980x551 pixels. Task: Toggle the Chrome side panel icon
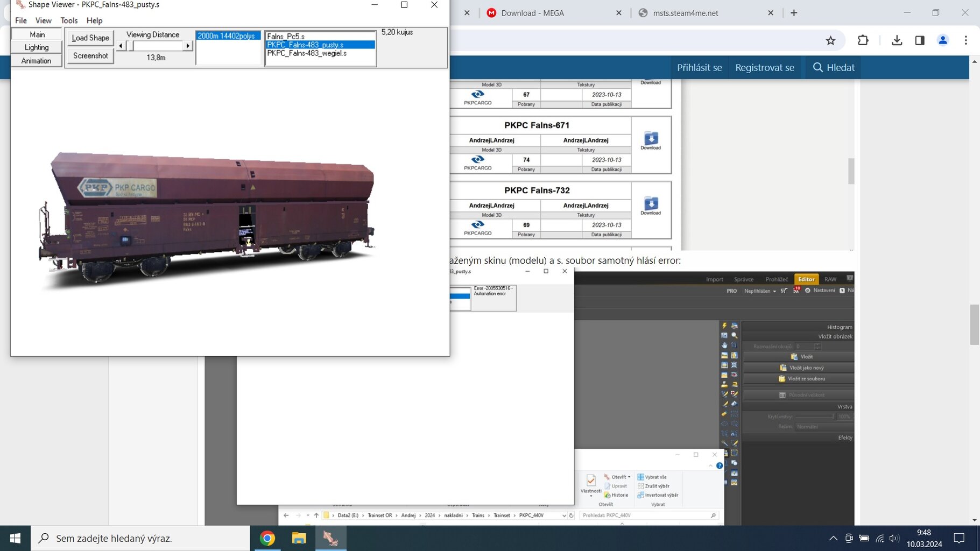click(919, 40)
